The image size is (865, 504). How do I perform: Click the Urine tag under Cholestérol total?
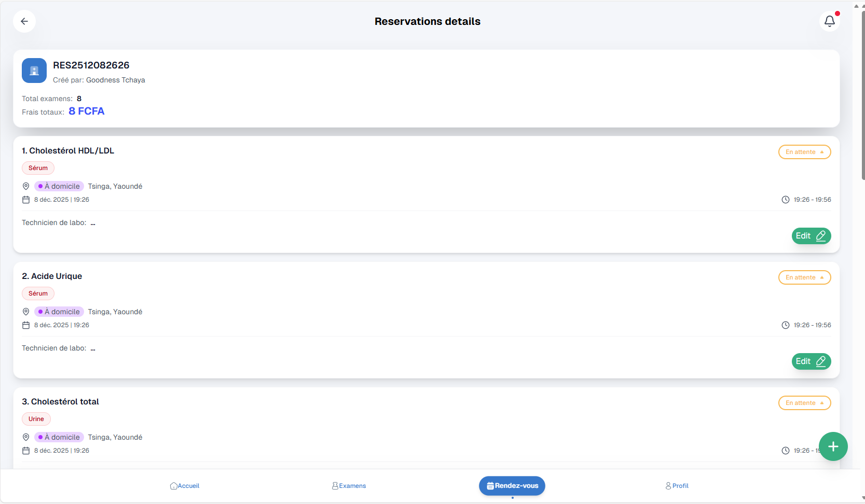(36, 419)
